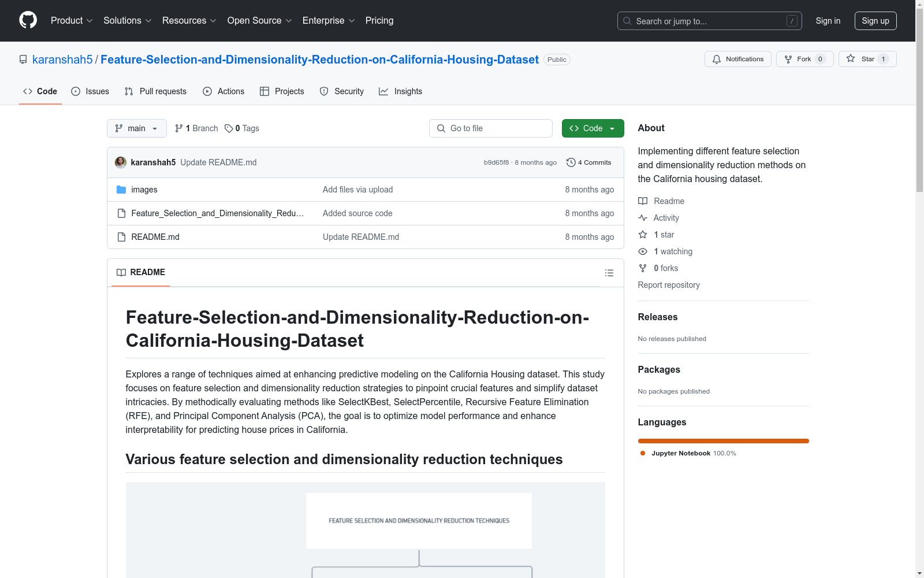Open the Activity link in About
Viewport: 924px width, 578px height.
point(659,218)
